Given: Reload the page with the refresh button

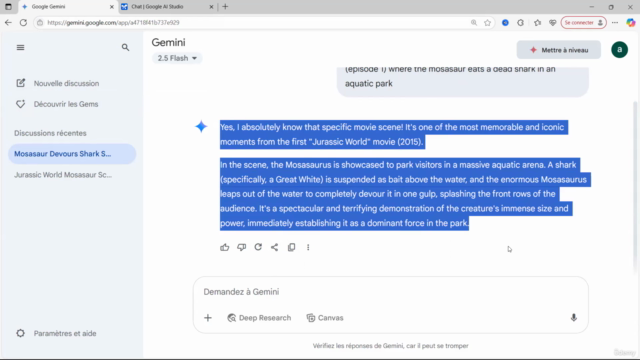Looking at the screenshot, I should pos(23,22).
